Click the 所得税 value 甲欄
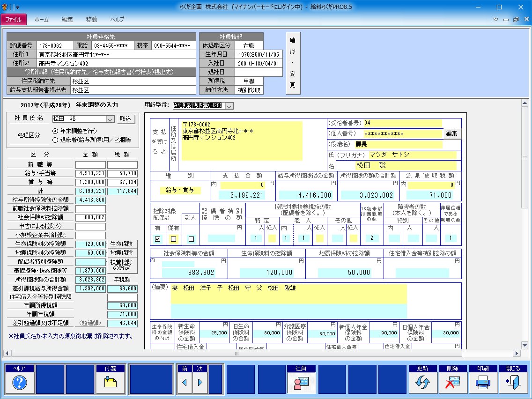The height and width of the screenshot is (399, 532). [249, 81]
